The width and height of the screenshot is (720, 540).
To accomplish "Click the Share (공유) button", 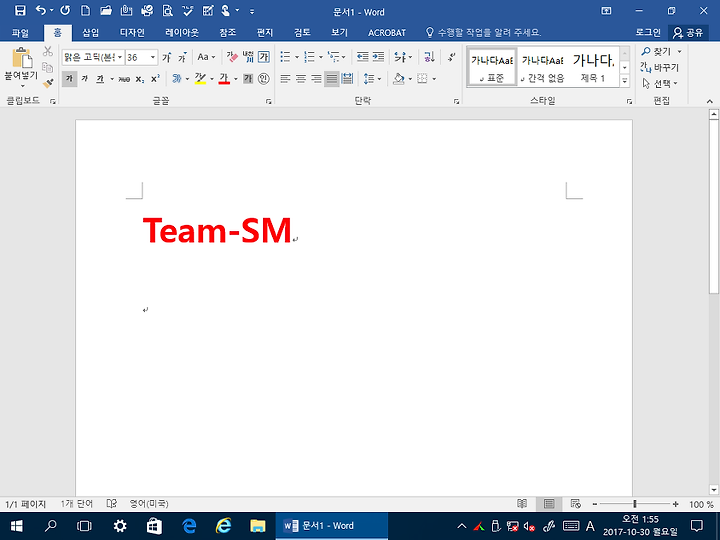I will pos(688,33).
